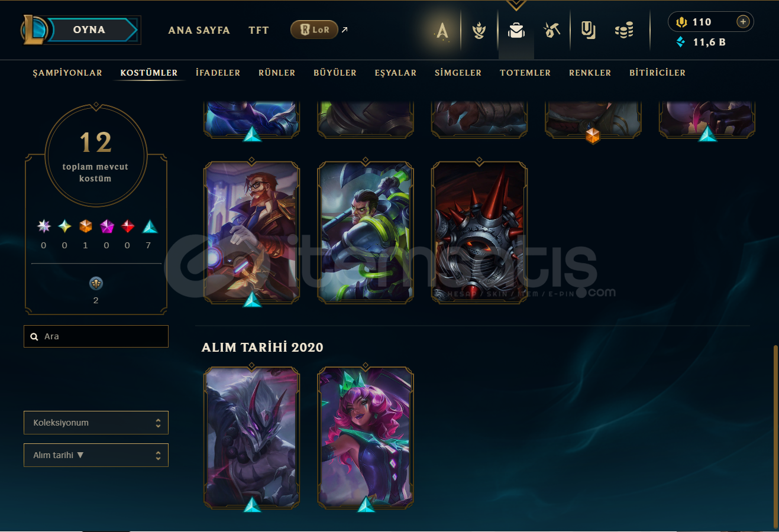Open the Your Shop card icon
Screen dimensions: 779x532
pyautogui.click(x=588, y=30)
